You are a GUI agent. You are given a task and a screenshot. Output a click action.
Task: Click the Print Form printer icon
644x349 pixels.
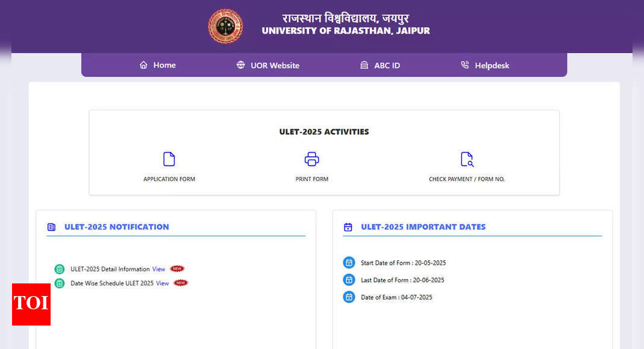click(x=311, y=159)
